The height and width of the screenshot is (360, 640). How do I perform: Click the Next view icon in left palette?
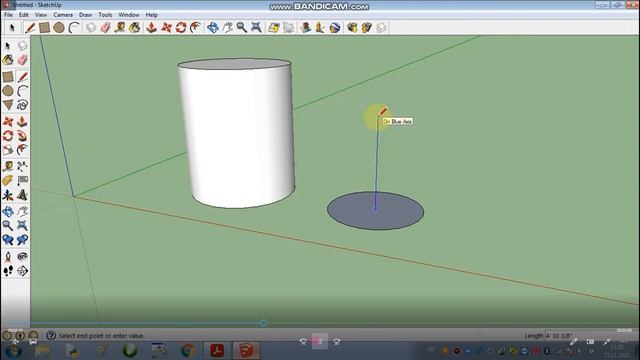[x=22, y=240]
